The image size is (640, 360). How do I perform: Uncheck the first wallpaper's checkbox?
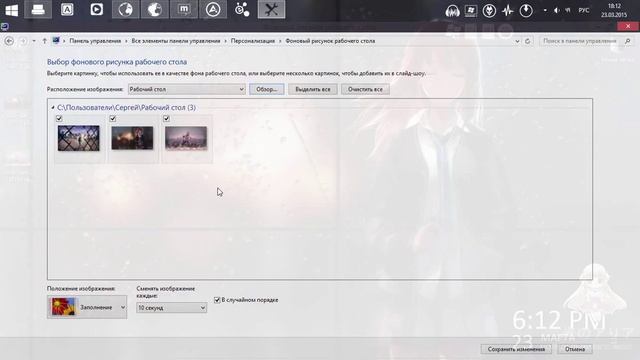click(59, 118)
